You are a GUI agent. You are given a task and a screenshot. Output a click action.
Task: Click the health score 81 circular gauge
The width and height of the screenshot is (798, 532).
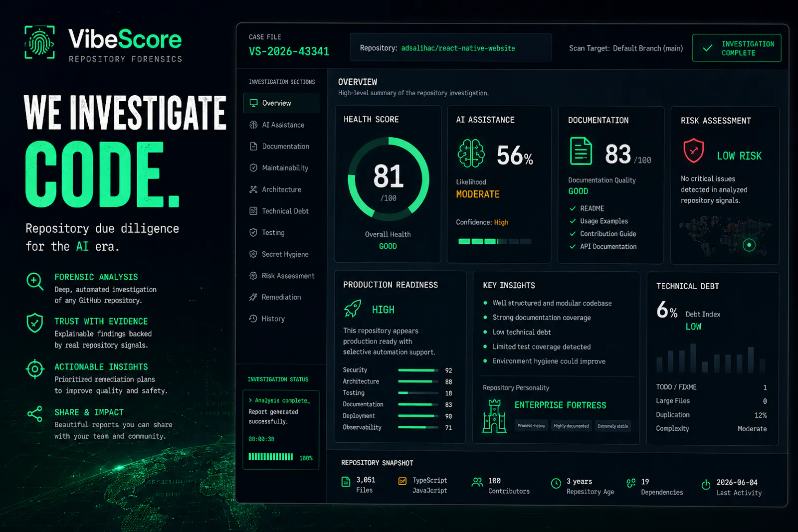[x=388, y=178]
